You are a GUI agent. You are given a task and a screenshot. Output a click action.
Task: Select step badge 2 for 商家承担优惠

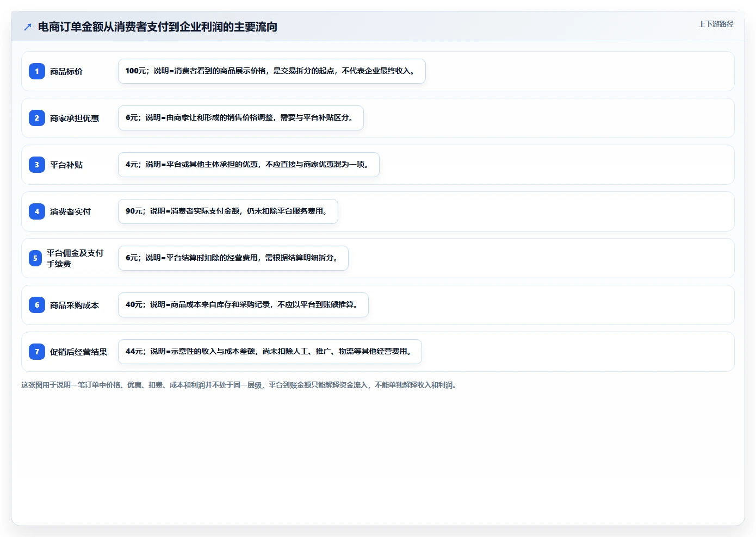[37, 118]
